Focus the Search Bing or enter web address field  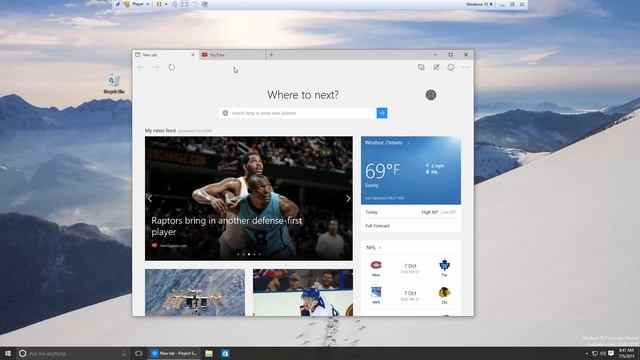point(298,113)
